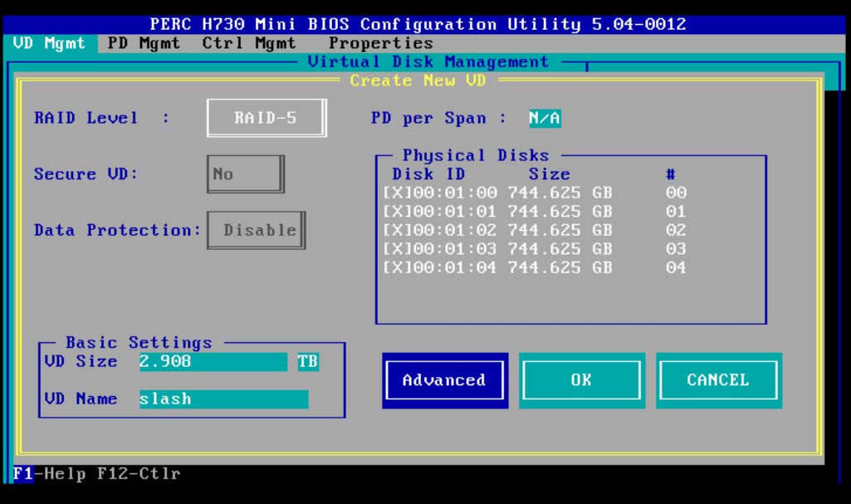Click the Create New VD dialog title
This screenshot has height=504, width=851.
pos(418,81)
